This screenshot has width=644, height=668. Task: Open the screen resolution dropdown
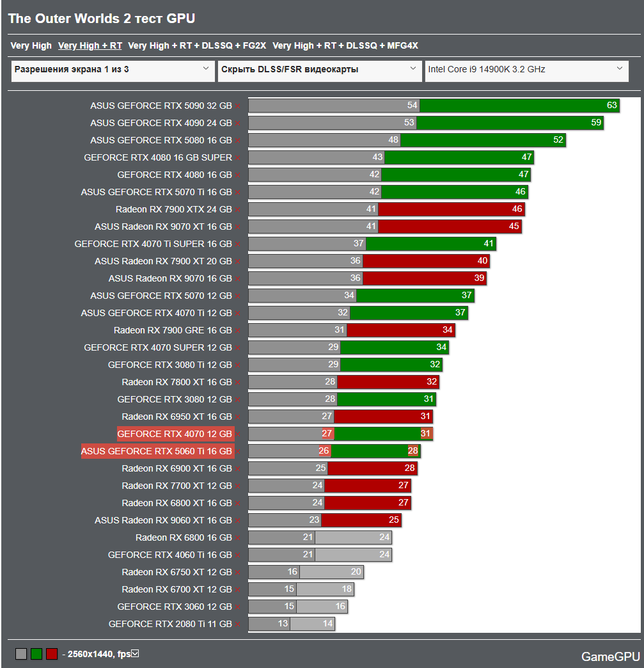113,70
